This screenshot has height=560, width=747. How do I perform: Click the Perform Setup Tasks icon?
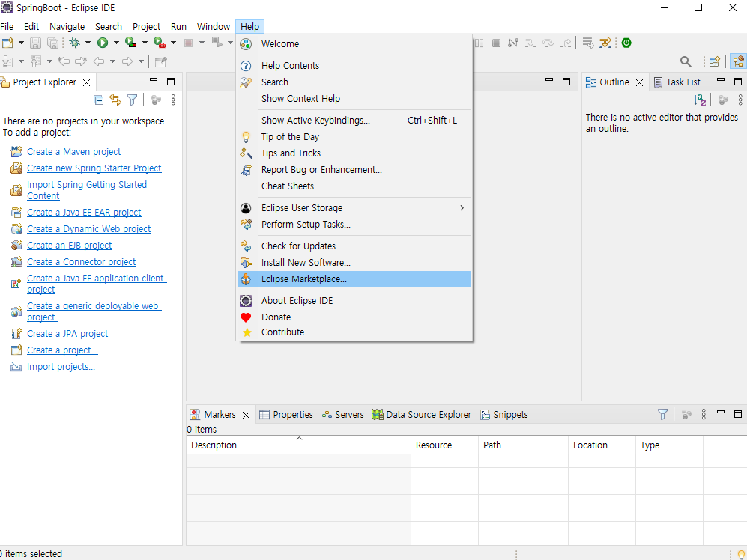[246, 225]
